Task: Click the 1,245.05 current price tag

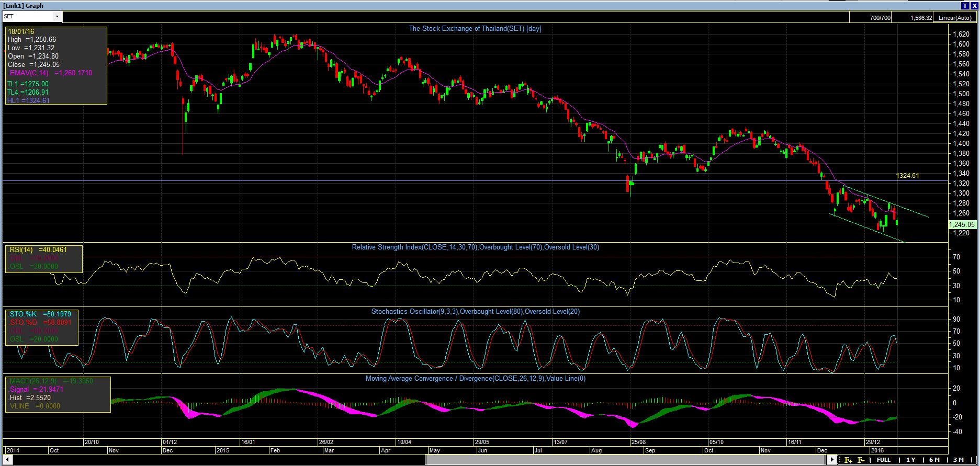Action: (962, 224)
